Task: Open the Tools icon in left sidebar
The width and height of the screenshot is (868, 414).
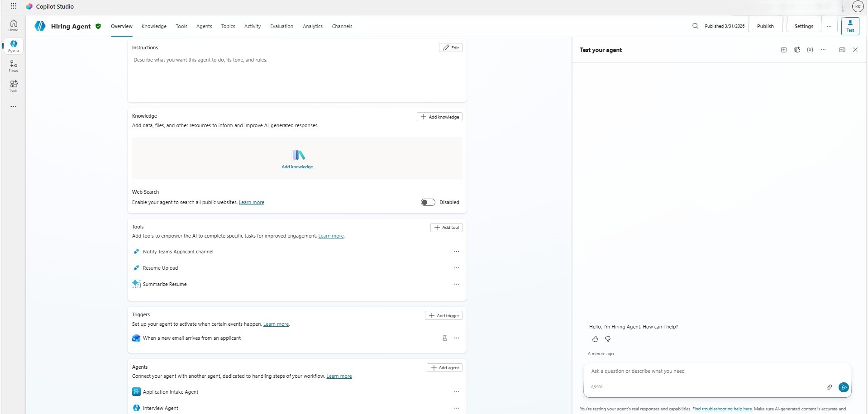Action: pyautogui.click(x=14, y=86)
